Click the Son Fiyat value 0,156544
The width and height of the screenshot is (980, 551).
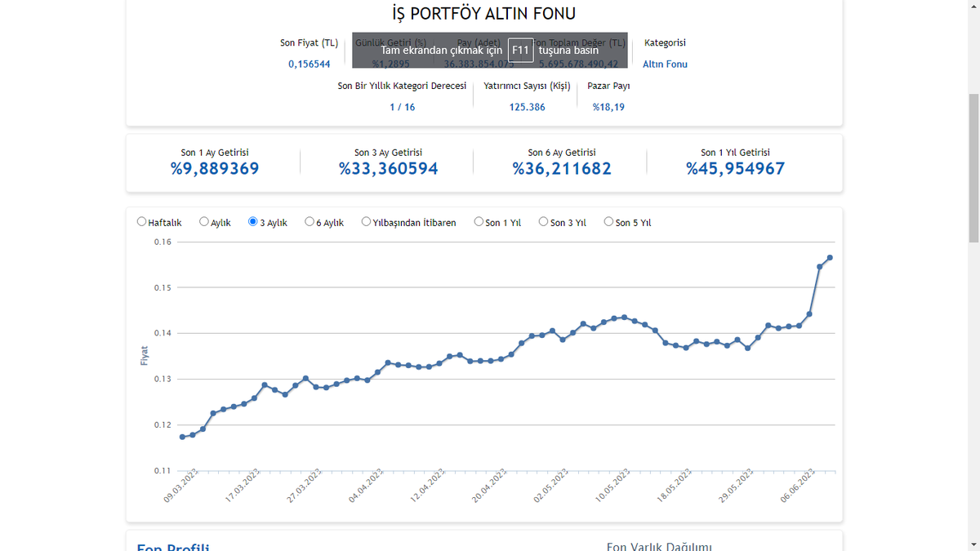(309, 64)
